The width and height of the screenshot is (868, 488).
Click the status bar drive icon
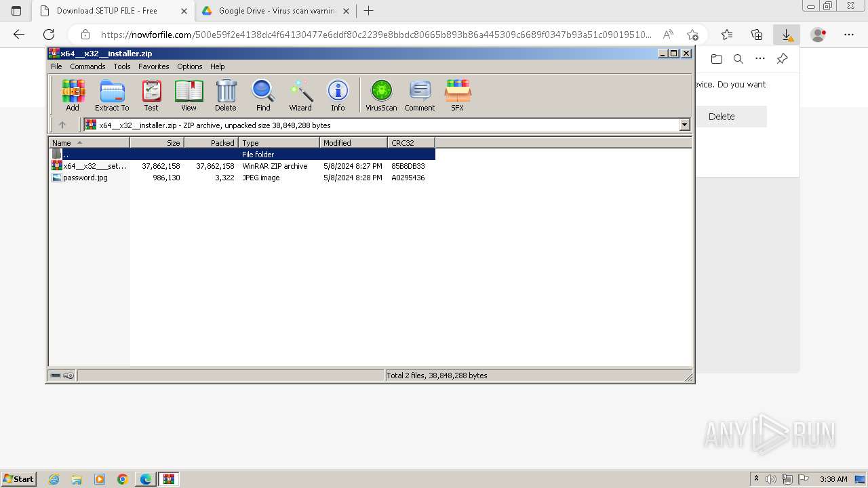(56, 375)
